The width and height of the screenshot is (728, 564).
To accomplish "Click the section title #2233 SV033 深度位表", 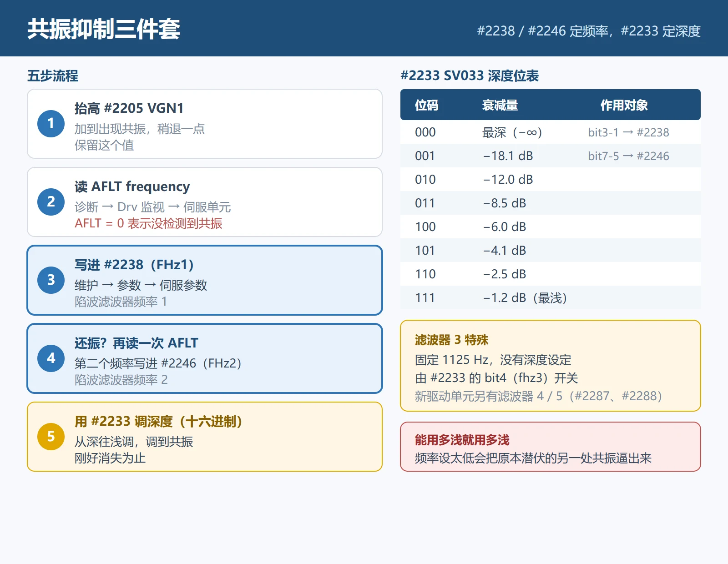I will point(470,76).
